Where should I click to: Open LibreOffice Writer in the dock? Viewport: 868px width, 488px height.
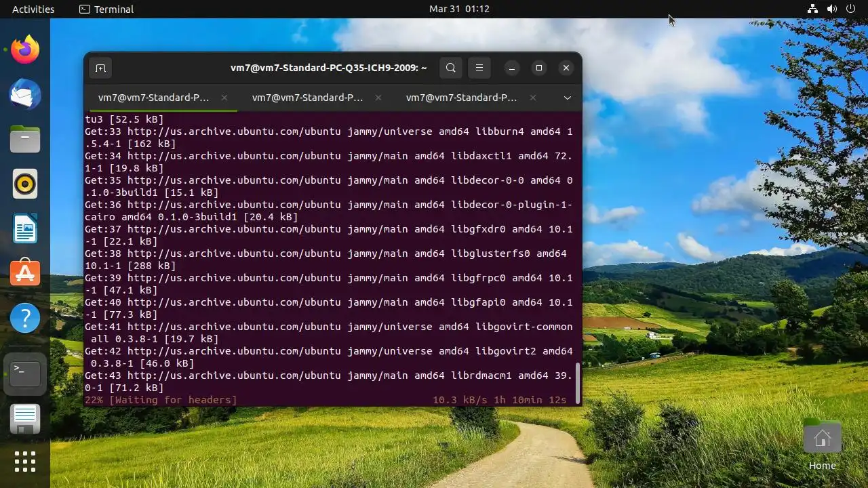[25, 228]
